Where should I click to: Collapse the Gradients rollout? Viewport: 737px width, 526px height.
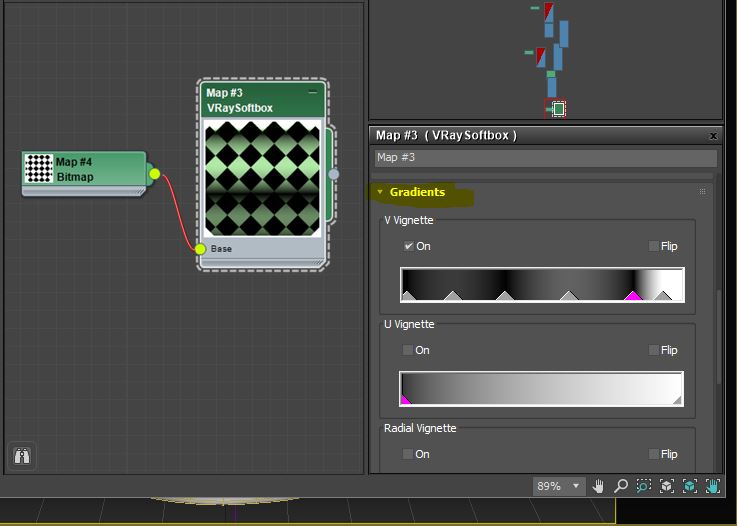coord(417,192)
